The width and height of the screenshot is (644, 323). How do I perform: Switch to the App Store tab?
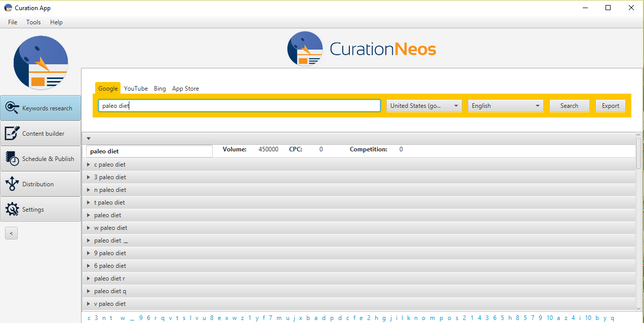(185, 89)
